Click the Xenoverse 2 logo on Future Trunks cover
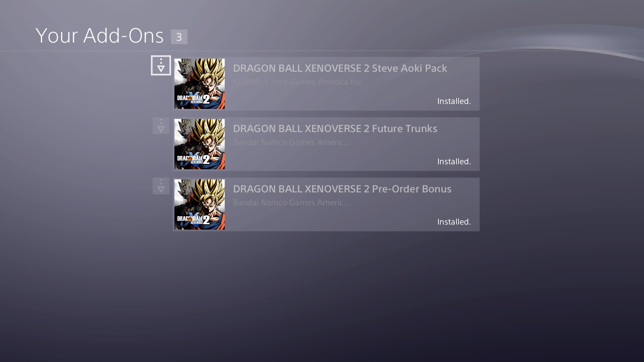644x362 pixels. [x=194, y=159]
